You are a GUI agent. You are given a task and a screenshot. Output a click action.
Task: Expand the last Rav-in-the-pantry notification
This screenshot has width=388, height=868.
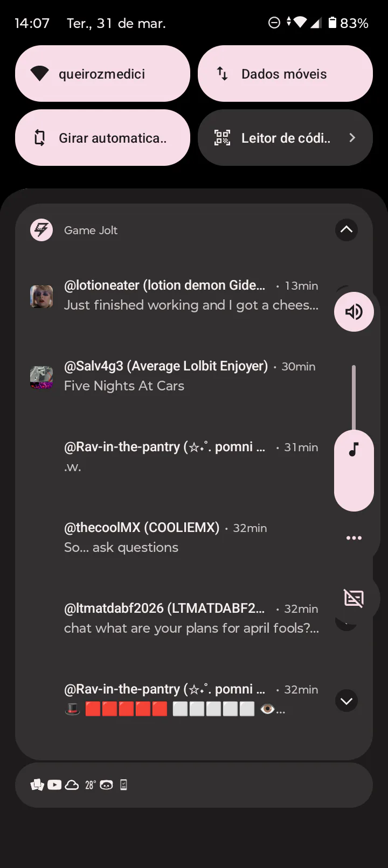pyautogui.click(x=346, y=701)
